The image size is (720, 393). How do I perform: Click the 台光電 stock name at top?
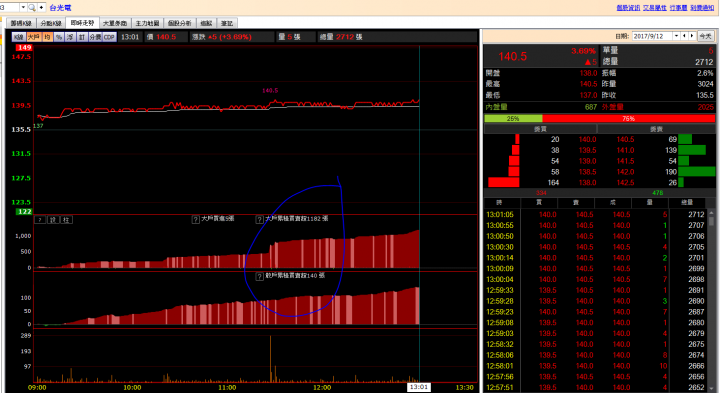pos(61,7)
